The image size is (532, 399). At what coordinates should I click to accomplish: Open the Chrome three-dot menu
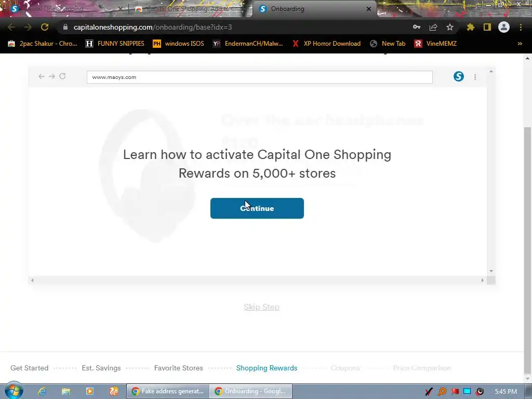click(521, 27)
